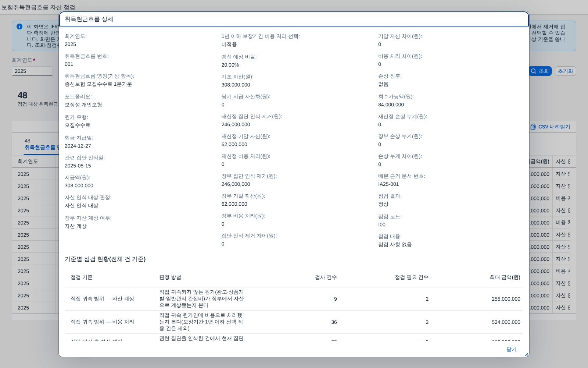Click the document number IA25-001

(x=388, y=184)
